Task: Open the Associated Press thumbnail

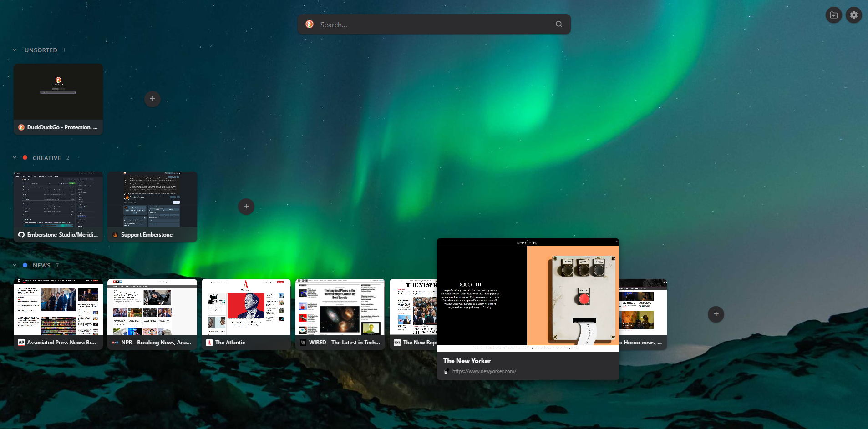Action: click(x=58, y=307)
